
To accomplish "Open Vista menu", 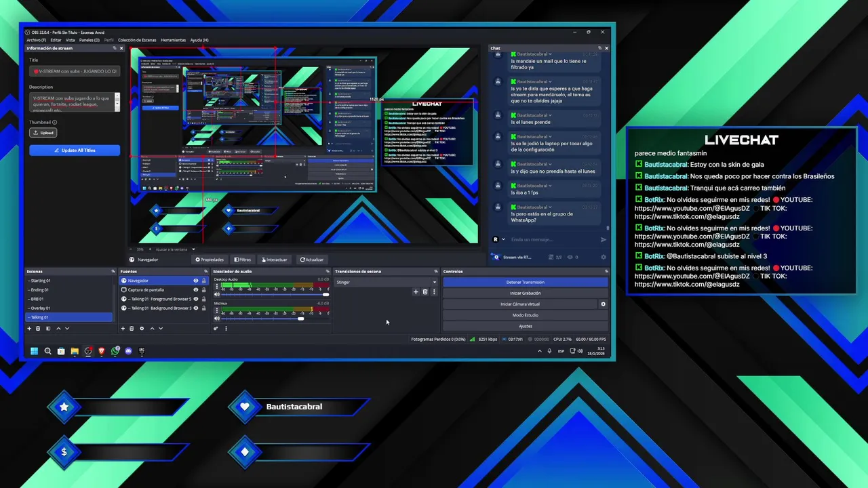I will pyautogui.click(x=70, y=40).
